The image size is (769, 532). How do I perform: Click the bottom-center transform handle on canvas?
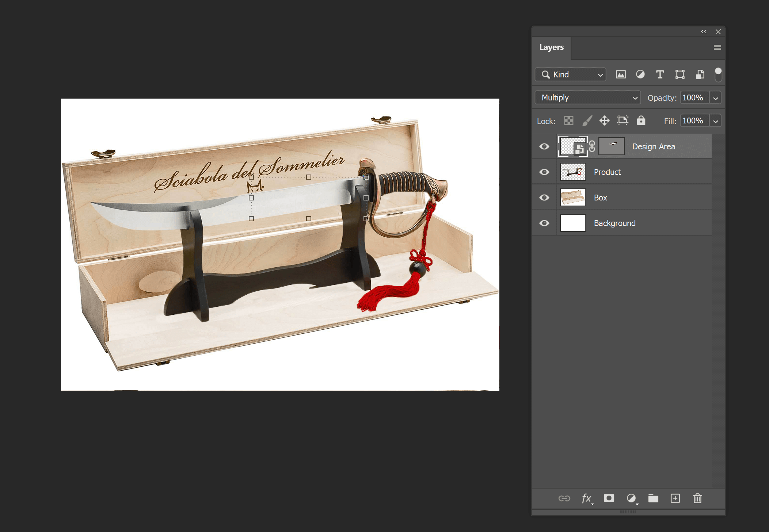309,219
